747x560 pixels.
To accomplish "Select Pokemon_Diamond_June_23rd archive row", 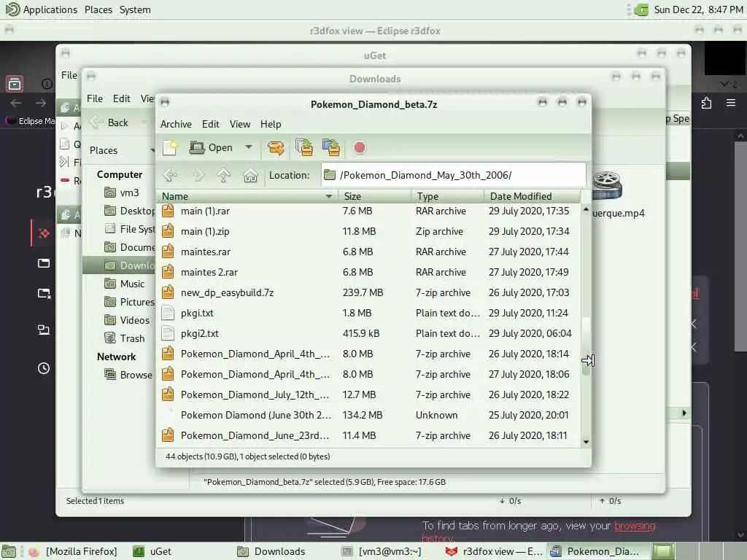I will pyautogui.click(x=369, y=436).
